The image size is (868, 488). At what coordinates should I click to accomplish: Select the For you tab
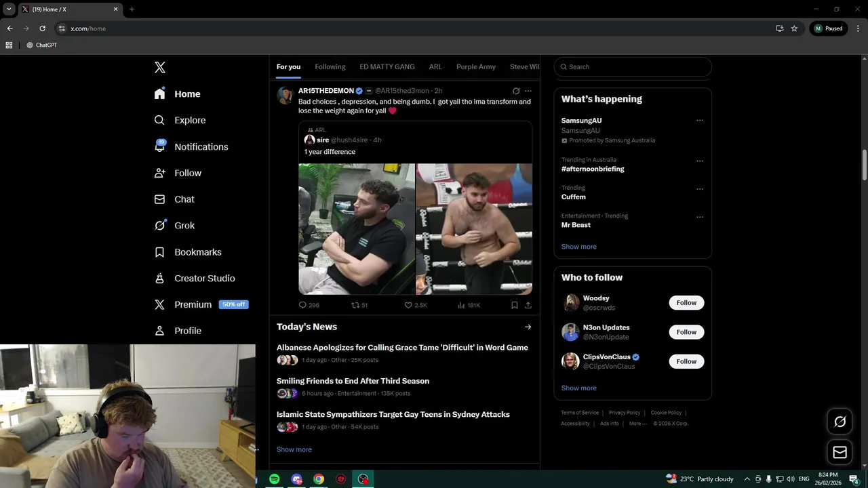pyautogui.click(x=288, y=66)
